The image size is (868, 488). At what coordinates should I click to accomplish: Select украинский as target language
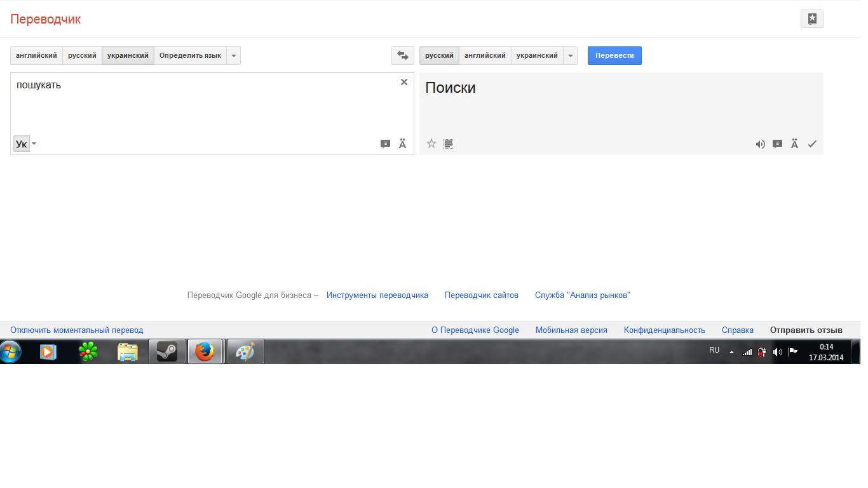538,56
